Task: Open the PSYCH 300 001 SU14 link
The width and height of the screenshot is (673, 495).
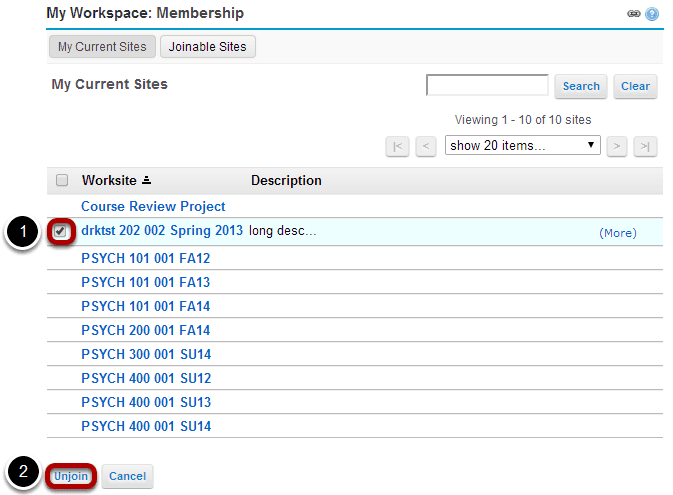Action: click(146, 354)
